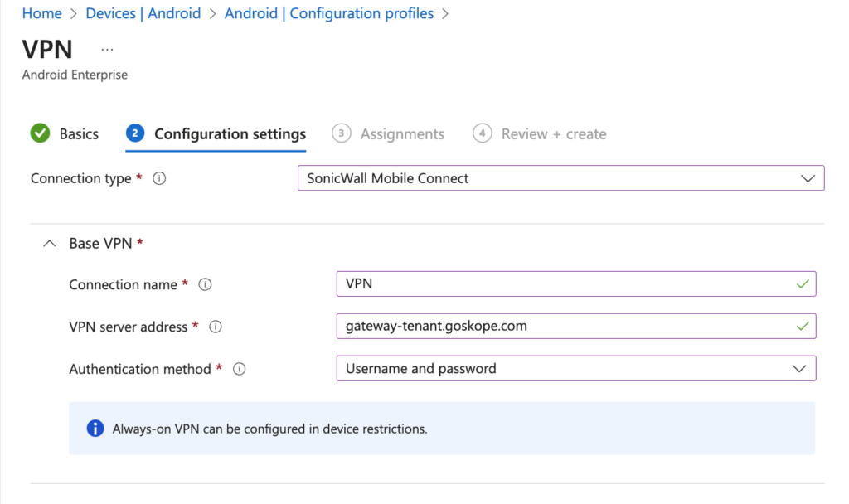Show info tooltip for VPN server address
849x504 pixels.
tap(216, 327)
